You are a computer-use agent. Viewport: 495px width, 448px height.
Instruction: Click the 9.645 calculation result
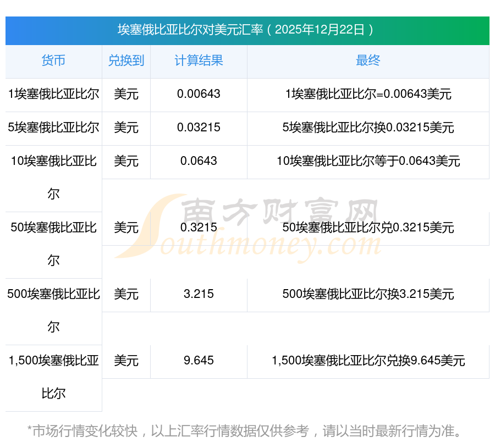pos(199,361)
